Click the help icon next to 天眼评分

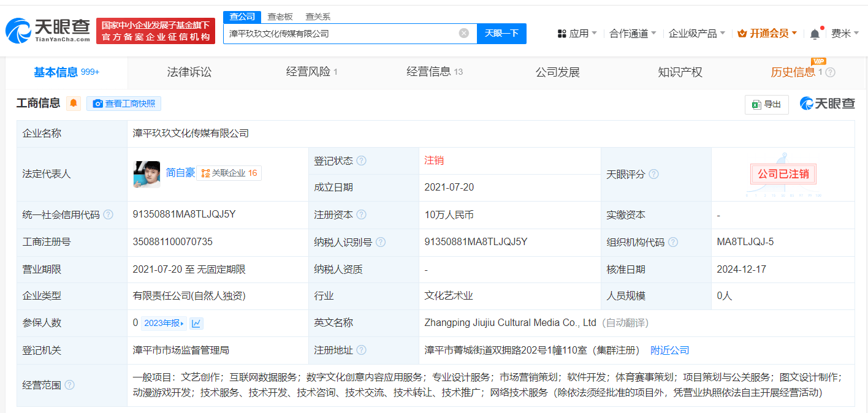pos(653,174)
